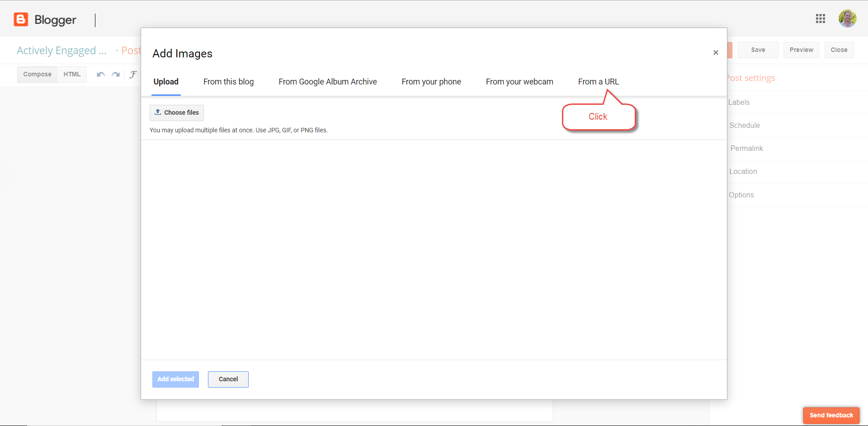Expand the Schedule section
Screen dimensions: 868x426
pos(745,125)
